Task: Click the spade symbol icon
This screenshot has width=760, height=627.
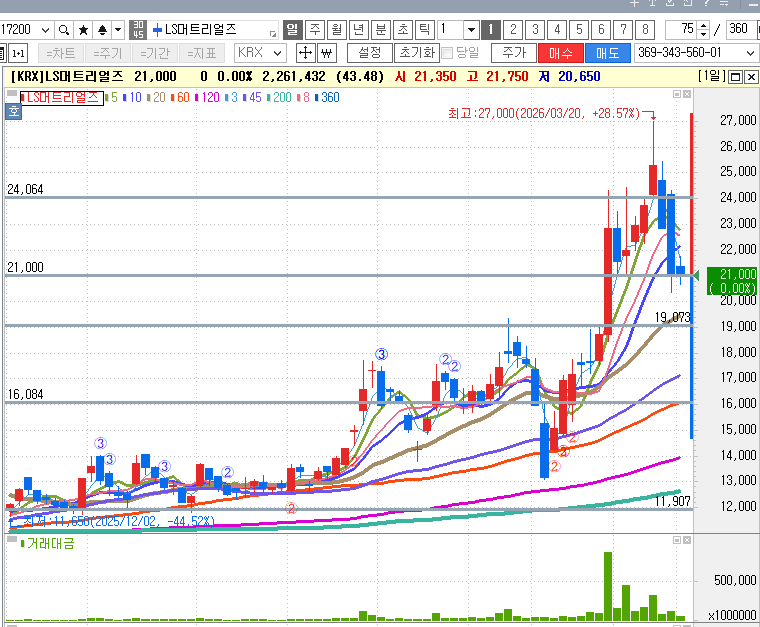Action: (x=102, y=30)
